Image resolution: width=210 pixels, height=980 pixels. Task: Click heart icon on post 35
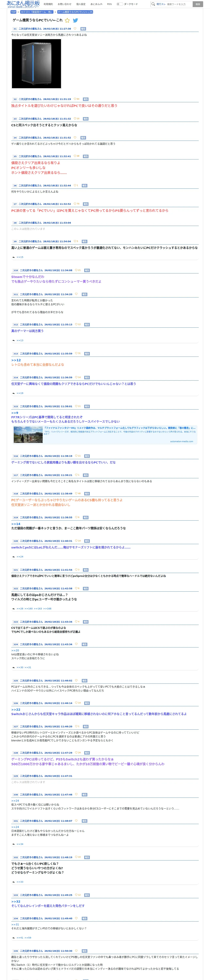coord(76,951)
